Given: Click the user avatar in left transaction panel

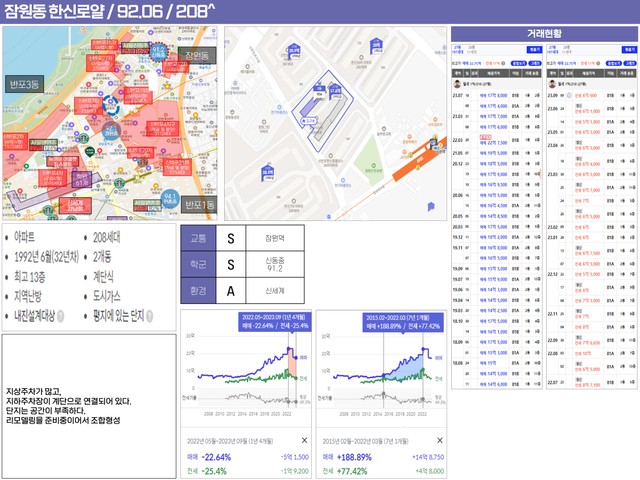Looking at the screenshot, I should [457, 84].
